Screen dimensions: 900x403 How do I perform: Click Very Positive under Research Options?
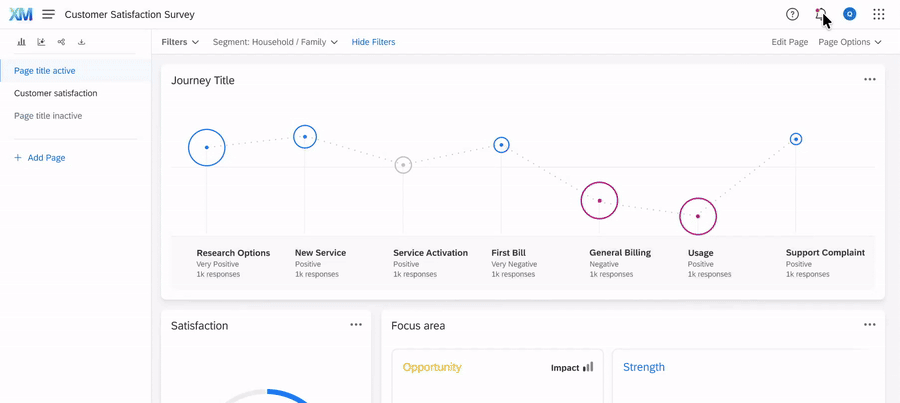pyautogui.click(x=218, y=264)
